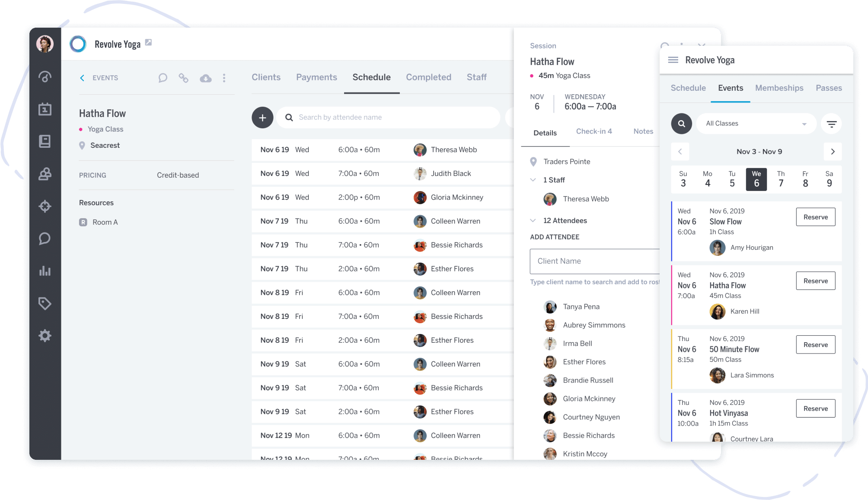The width and height of the screenshot is (868, 500).
Task: Click Reserve for 50 Minute Flow
Action: [x=816, y=344]
